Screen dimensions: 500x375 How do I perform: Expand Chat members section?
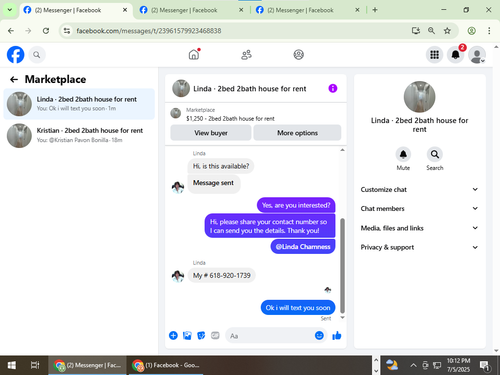tap(419, 208)
